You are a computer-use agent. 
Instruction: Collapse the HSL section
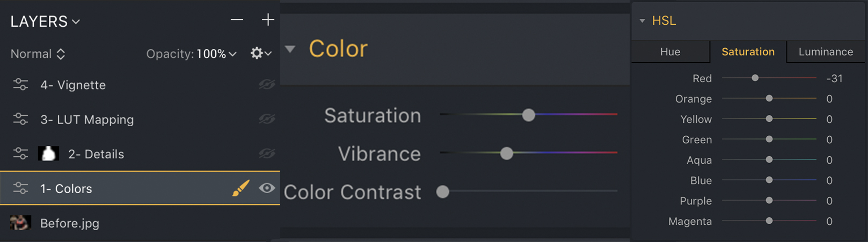pyautogui.click(x=642, y=21)
